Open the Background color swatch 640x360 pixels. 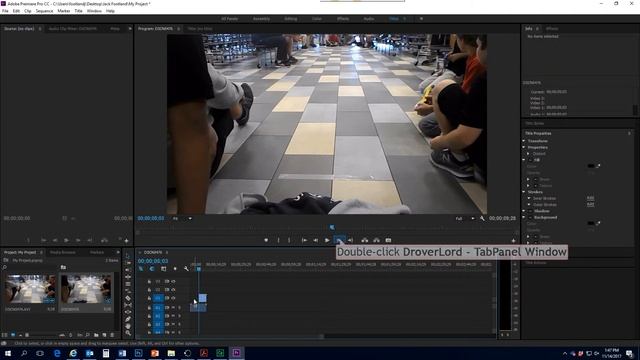(591, 224)
